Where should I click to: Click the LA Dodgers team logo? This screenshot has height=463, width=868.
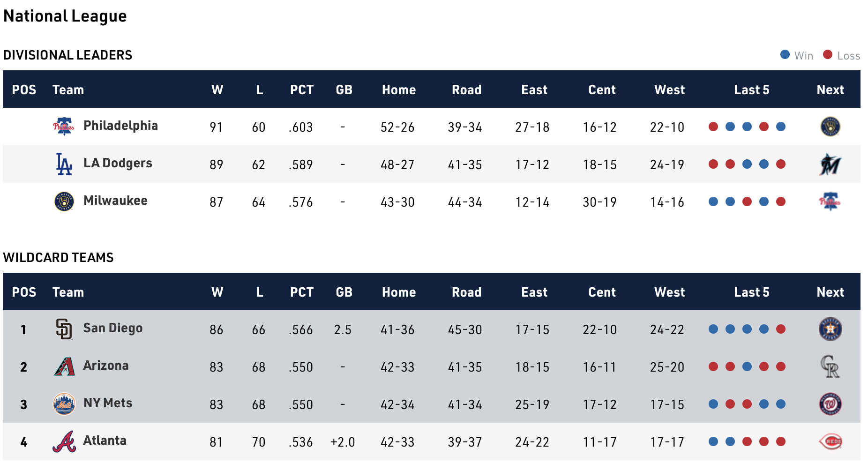64,164
